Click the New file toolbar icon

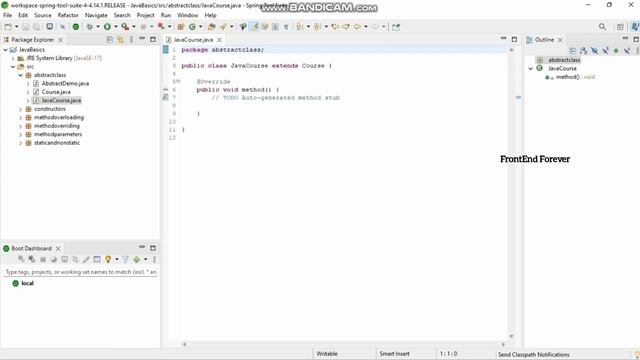8,27
